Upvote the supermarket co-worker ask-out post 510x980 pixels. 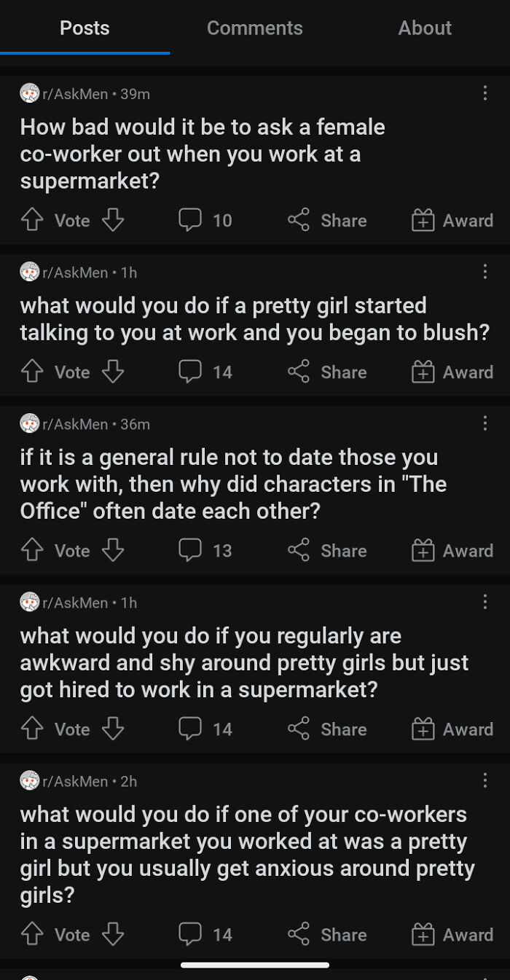pyautogui.click(x=33, y=220)
